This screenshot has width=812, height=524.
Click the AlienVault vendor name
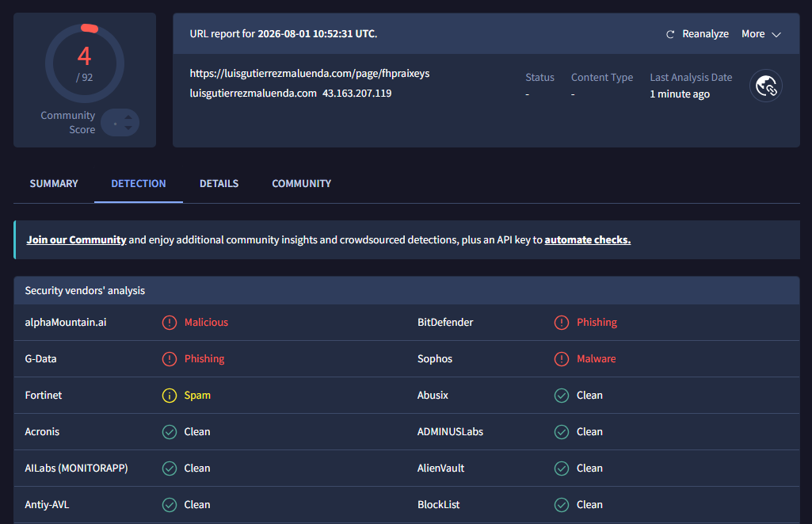point(440,468)
